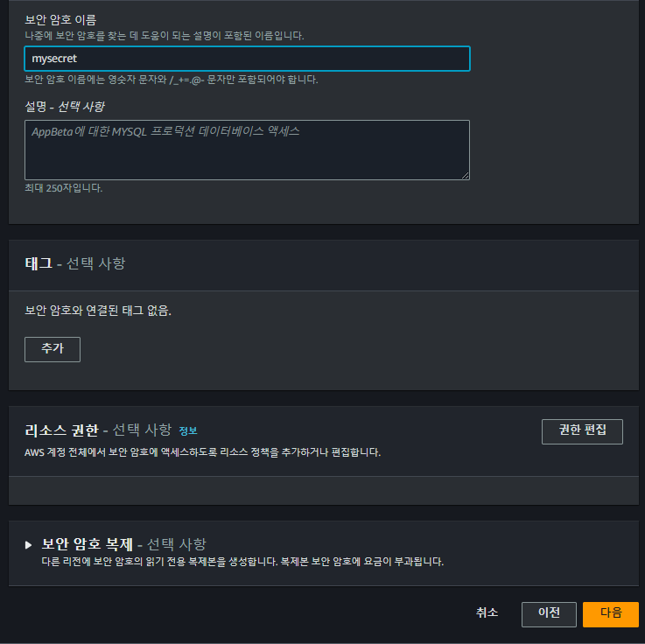Click the mysecret secret name field

coord(247,59)
